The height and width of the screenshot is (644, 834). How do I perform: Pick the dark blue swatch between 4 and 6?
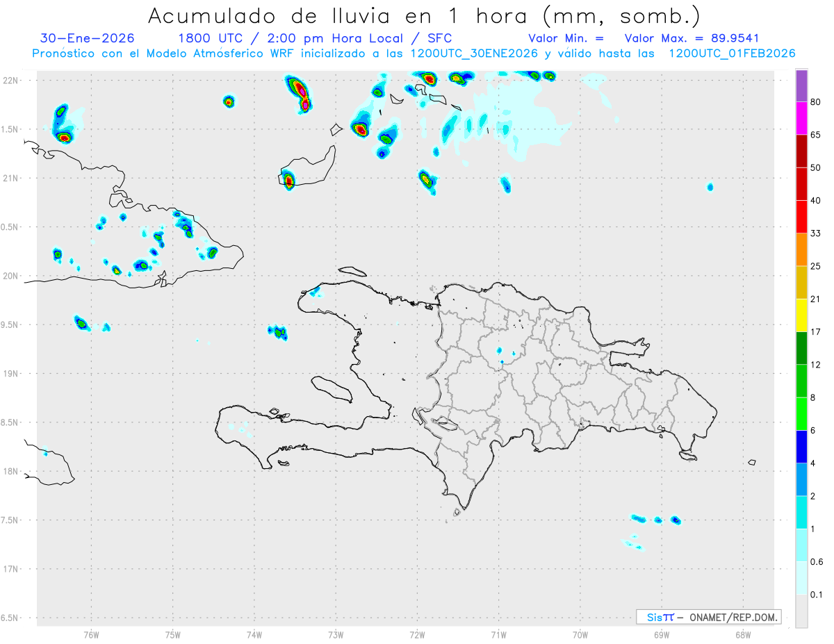tap(801, 447)
